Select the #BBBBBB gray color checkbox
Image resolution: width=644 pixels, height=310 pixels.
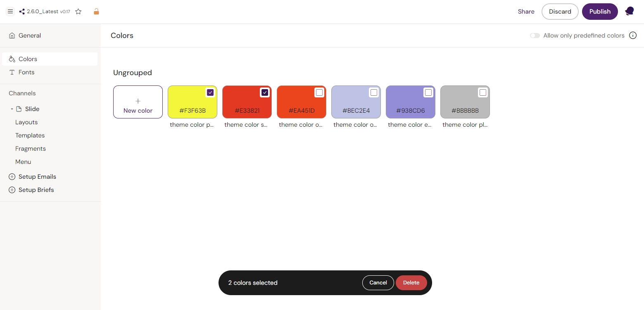click(x=483, y=92)
